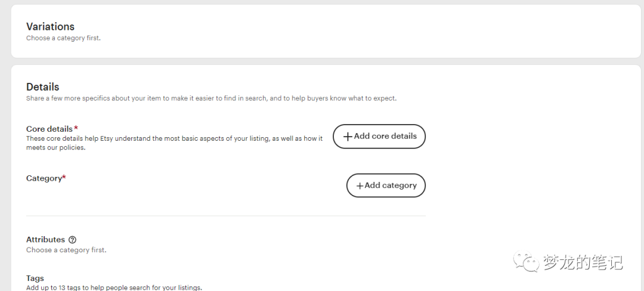Viewport: 644px width, 291px height.
Task: Click the red asterisk beside Category
Action: coord(64,178)
